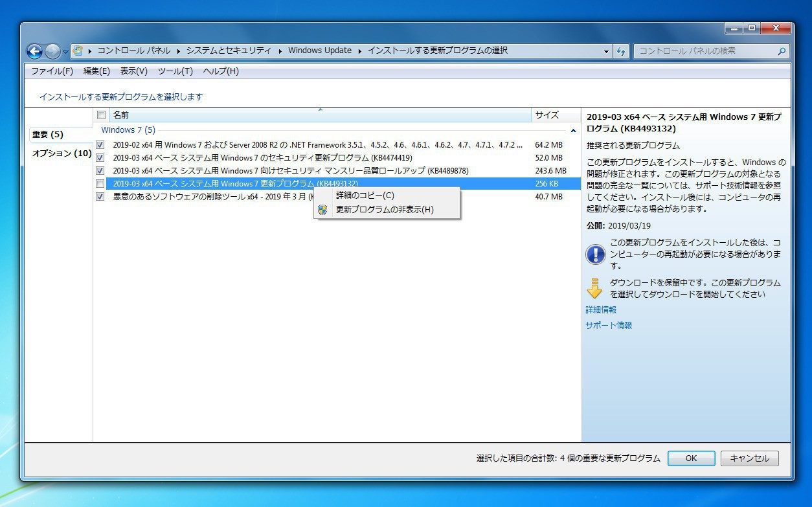Open the ファイル(F) menu

coord(52,71)
